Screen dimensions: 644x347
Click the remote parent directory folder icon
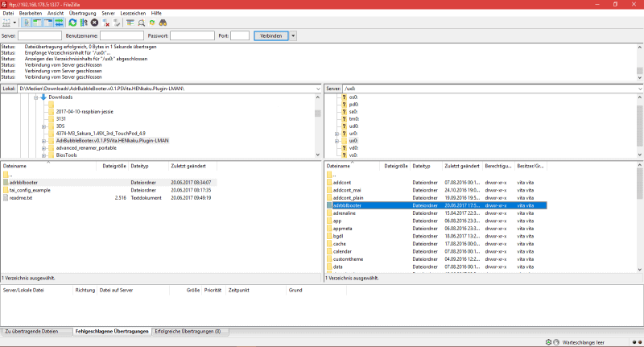pyautogui.click(x=329, y=175)
